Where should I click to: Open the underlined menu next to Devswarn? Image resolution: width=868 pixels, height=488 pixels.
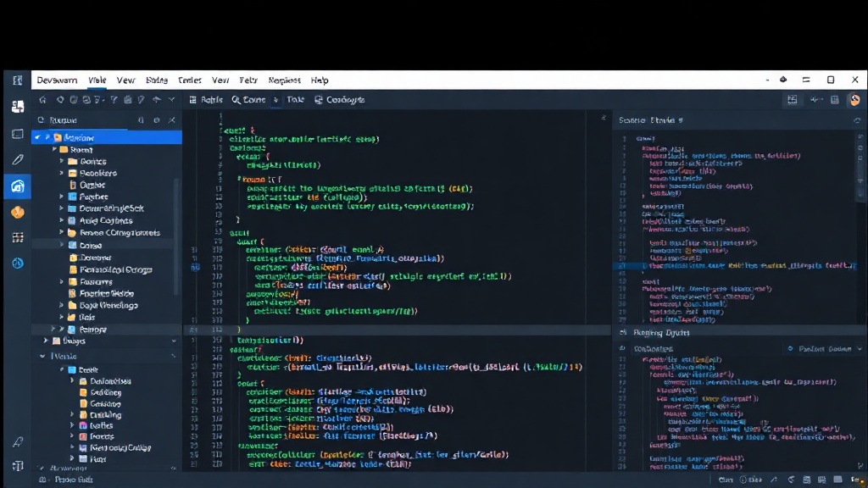[97, 80]
